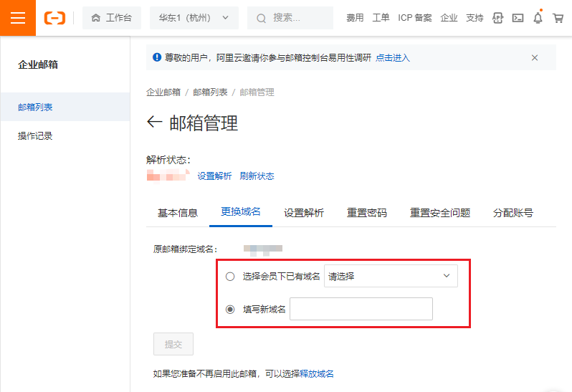Open the 请选择 domain dropdown
The height and width of the screenshot is (392, 572).
[x=391, y=277]
